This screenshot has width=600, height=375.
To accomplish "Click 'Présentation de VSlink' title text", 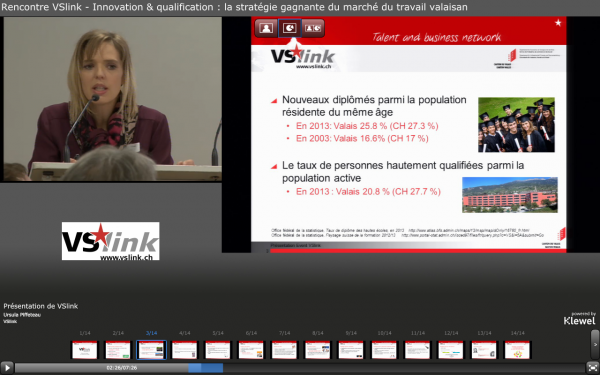I will click(41, 306).
